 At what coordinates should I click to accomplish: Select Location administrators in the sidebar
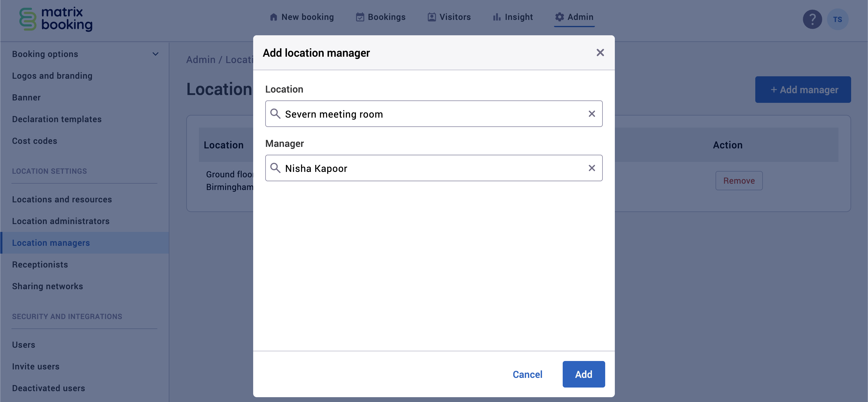[x=61, y=221]
